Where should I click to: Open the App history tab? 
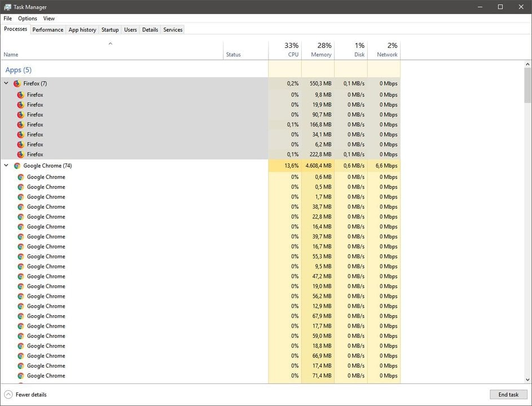[82, 30]
